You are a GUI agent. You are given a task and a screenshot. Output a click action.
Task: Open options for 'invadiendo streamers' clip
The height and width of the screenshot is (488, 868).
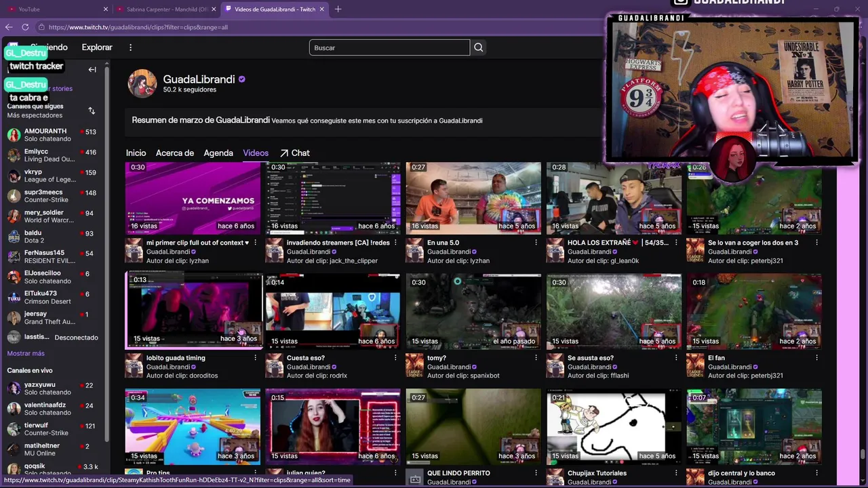click(x=395, y=243)
